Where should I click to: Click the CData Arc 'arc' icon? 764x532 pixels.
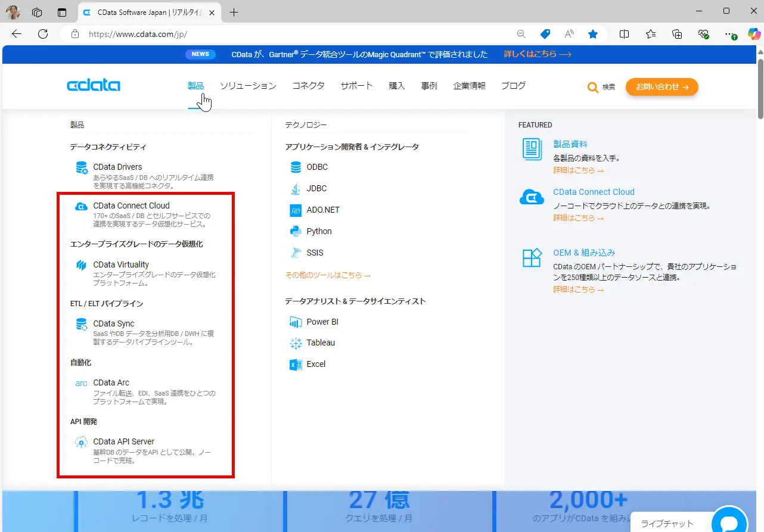point(82,383)
